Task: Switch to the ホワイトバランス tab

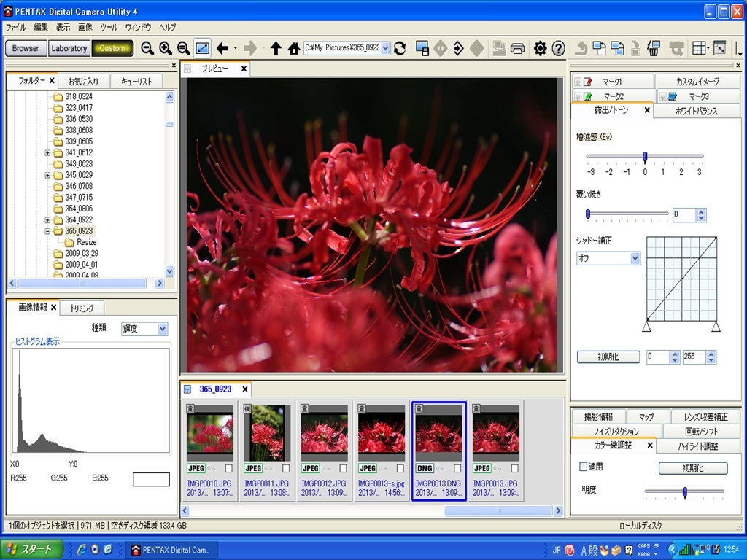Action: point(697,111)
